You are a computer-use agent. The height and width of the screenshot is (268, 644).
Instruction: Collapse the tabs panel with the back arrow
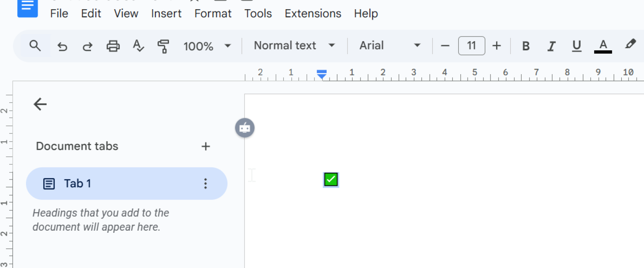(40, 104)
